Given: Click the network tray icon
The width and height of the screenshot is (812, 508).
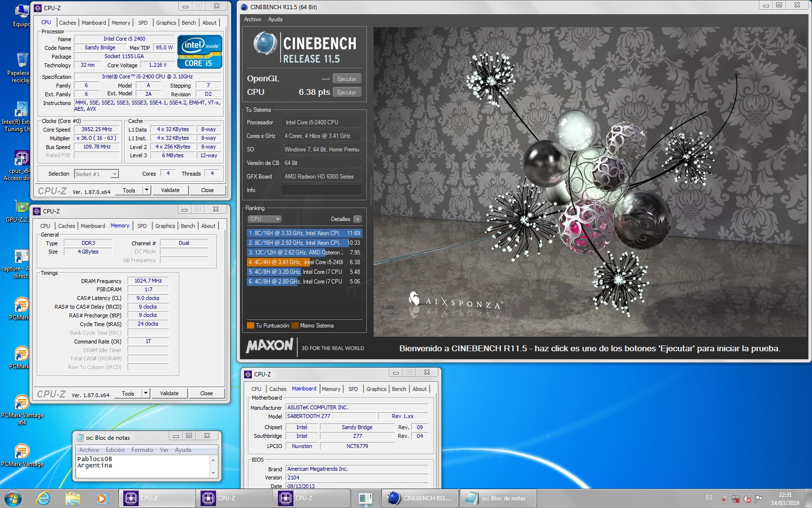Looking at the screenshot, I should pos(736,498).
